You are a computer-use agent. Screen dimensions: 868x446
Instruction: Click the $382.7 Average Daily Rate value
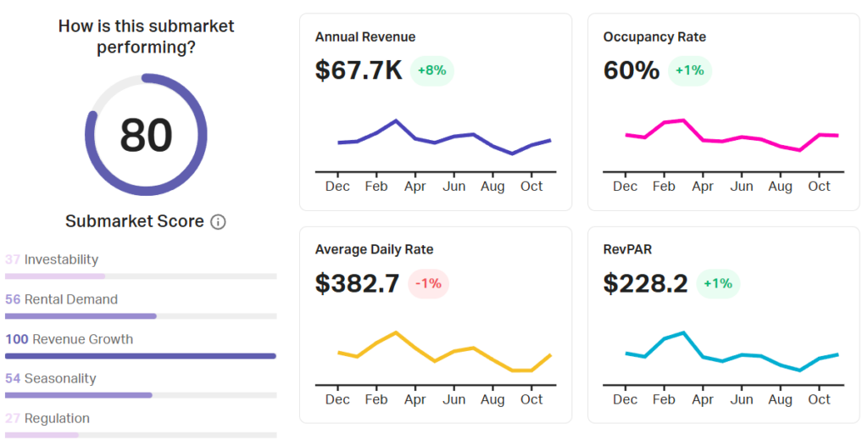tap(357, 283)
